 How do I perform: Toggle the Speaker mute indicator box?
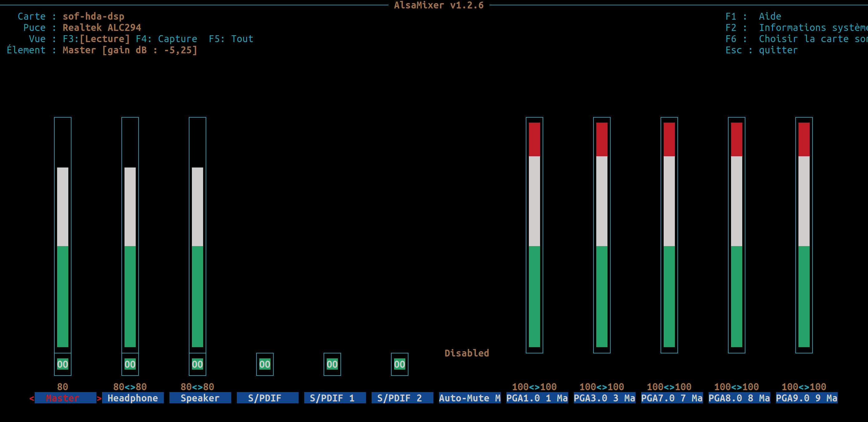(x=197, y=364)
